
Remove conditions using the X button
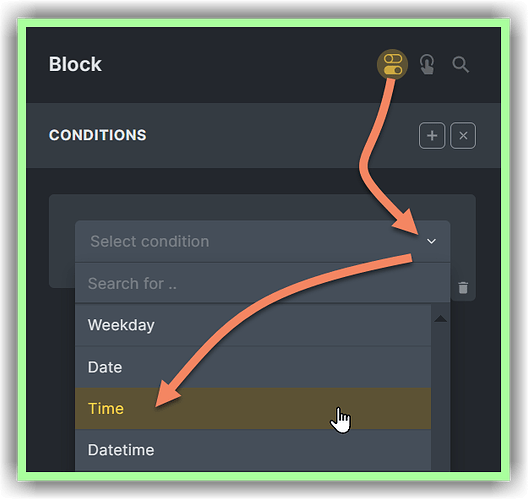[463, 136]
